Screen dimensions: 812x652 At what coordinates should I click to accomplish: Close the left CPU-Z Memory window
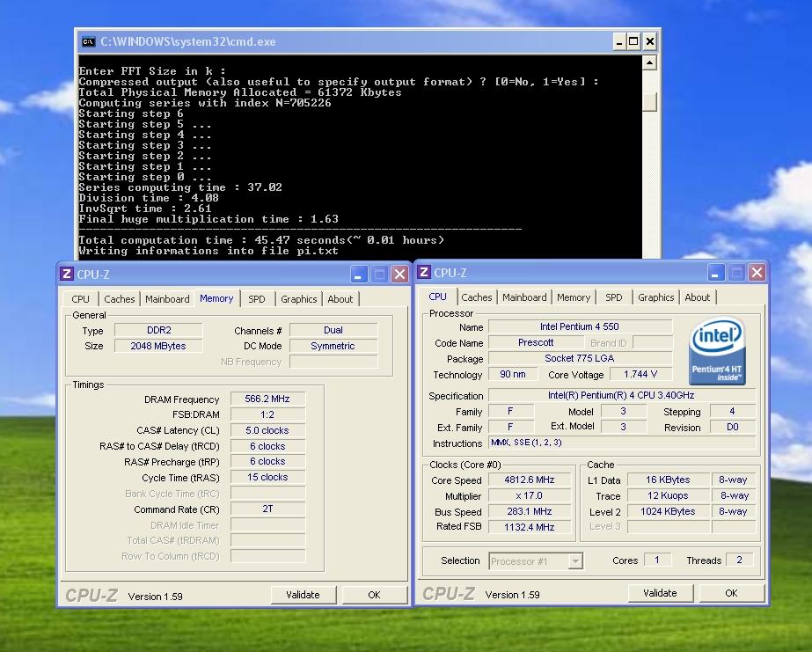[x=399, y=274]
